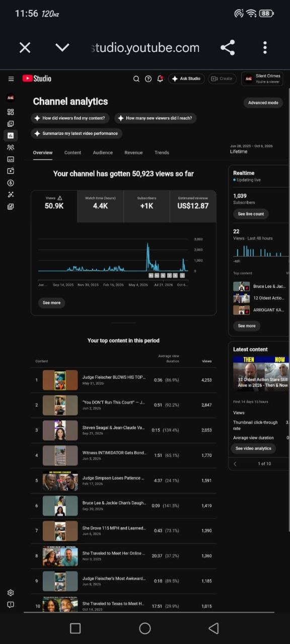Screen dimensions: 290x644
Task: Open notifications bell icon
Action: 160,78
